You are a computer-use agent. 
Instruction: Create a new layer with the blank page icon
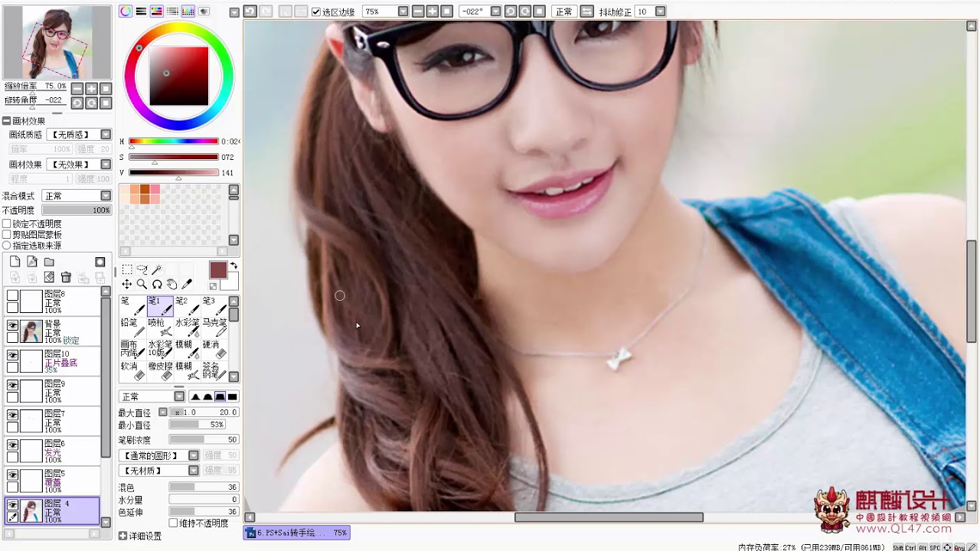[x=15, y=262]
